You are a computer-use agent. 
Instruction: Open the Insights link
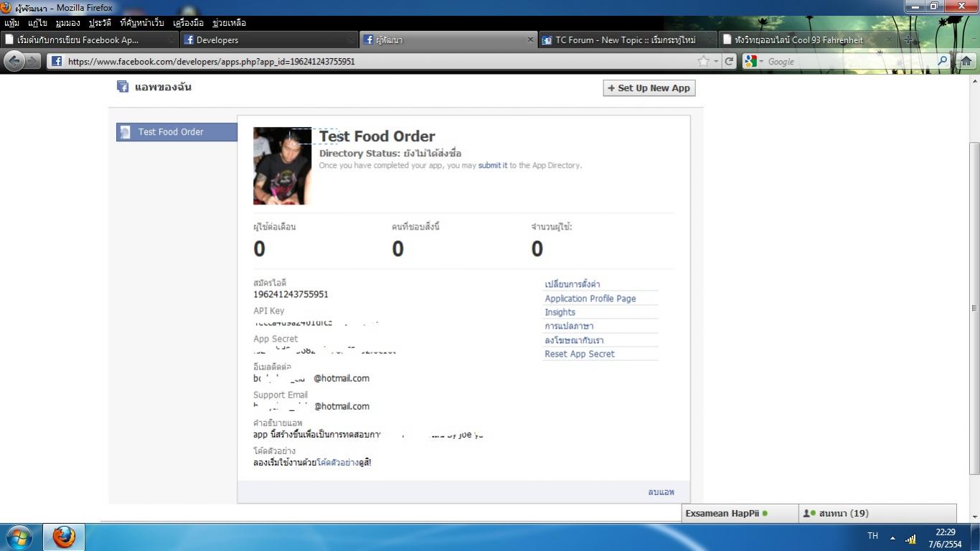click(560, 312)
